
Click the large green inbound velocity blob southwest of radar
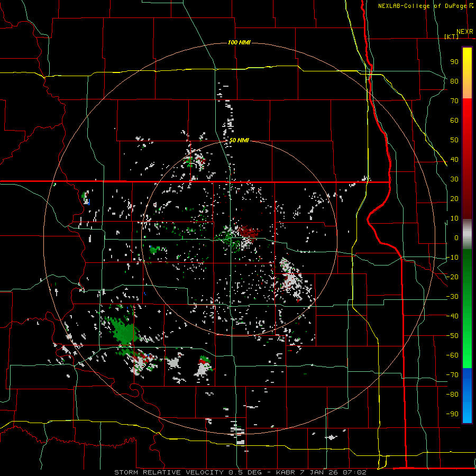click(123, 332)
